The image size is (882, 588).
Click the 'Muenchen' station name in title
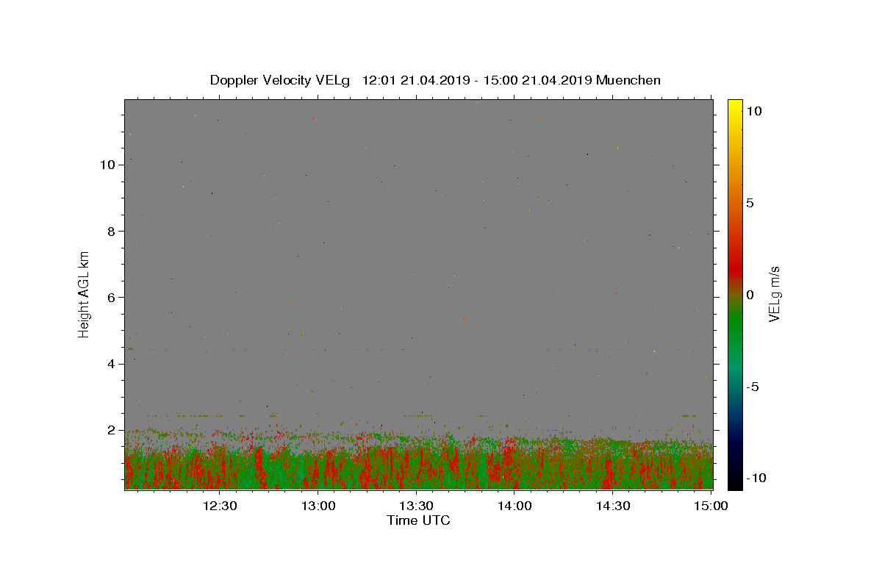pyautogui.click(x=628, y=80)
